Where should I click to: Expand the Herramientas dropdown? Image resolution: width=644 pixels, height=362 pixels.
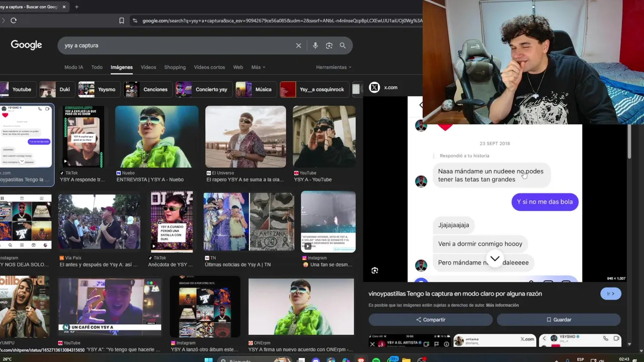334,67
